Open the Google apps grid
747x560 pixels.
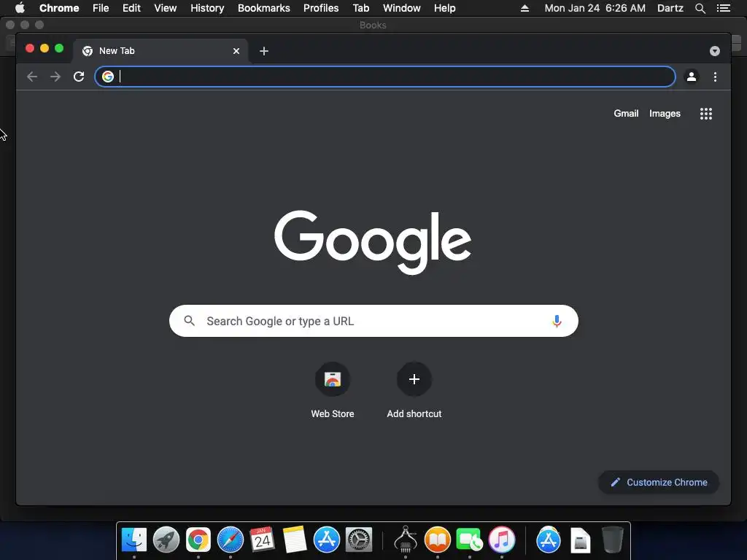point(706,113)
